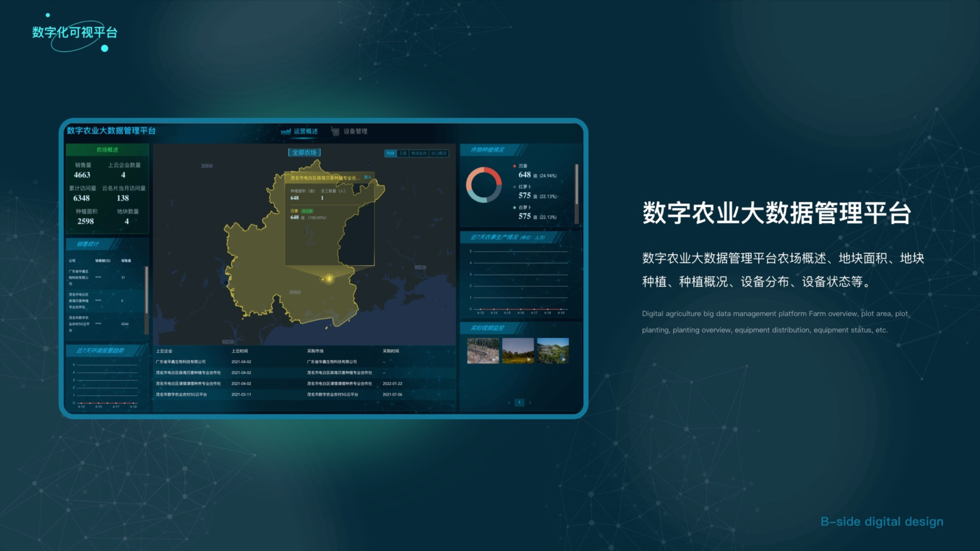Click the 数字化可视平台 logo at top left

(75, 33)
